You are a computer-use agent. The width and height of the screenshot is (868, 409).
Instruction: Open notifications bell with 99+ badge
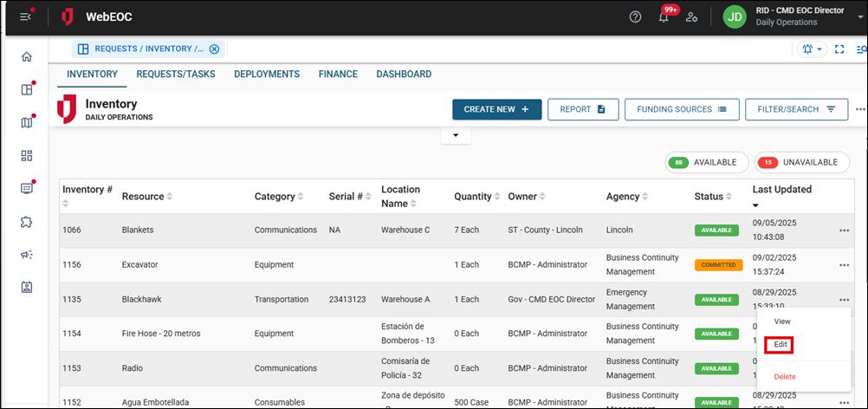click(x=664, y=17)
